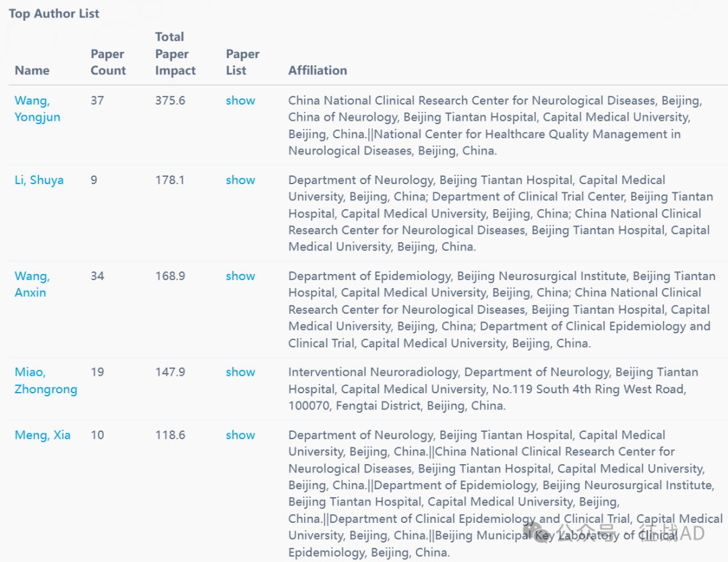
Task: Select paper count value 34
Action: click(x=97, y=276)
